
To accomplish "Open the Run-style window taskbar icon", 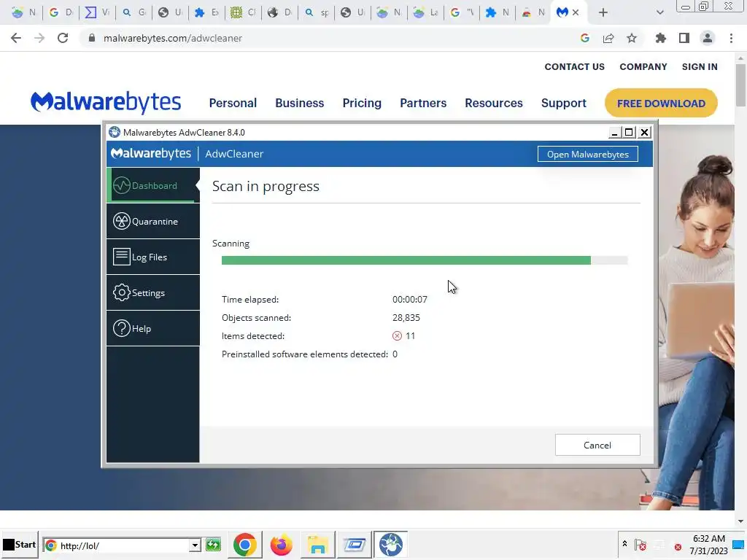I will [354, 545].
